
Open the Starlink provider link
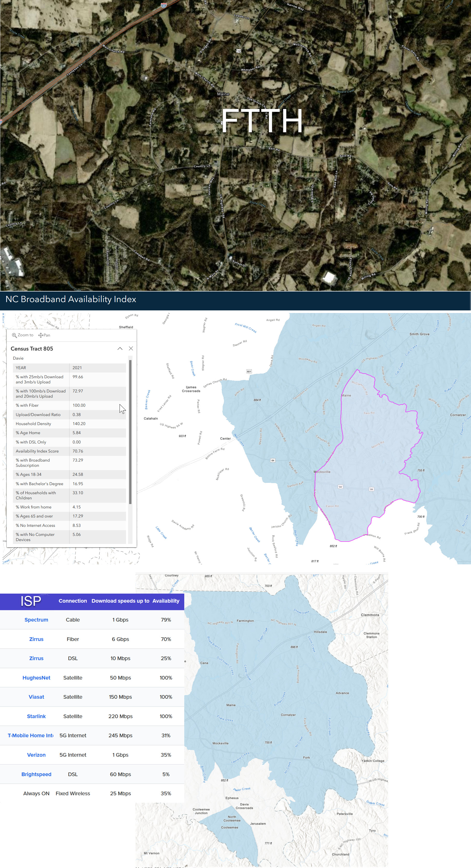pos(36,716)
